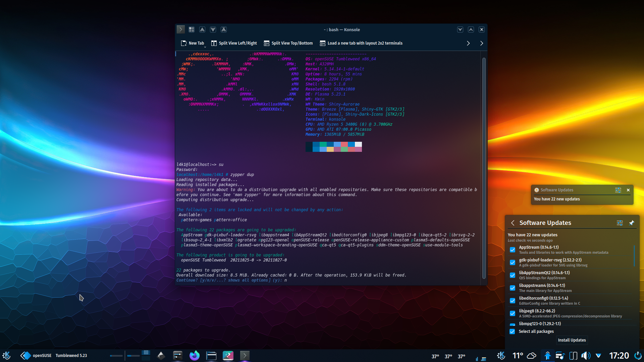
Task: Click the Konsole terminal icon in title bar
Action: [181, 29]
